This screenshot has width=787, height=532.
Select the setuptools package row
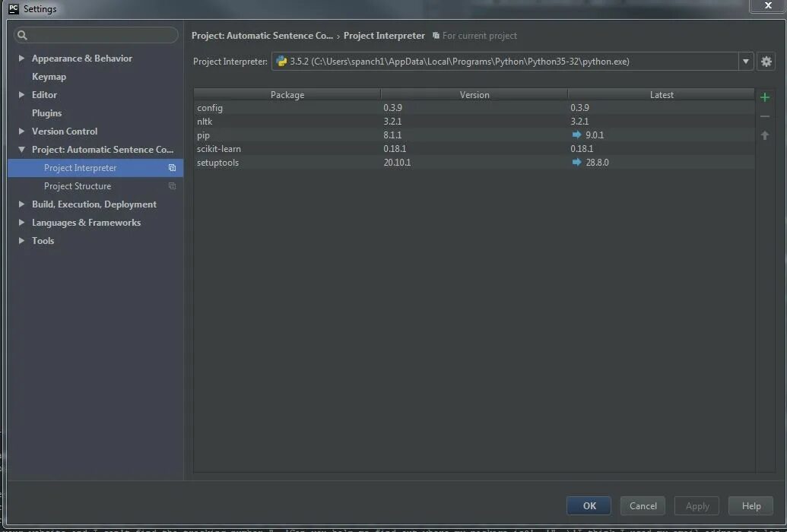tap(474, 162)
